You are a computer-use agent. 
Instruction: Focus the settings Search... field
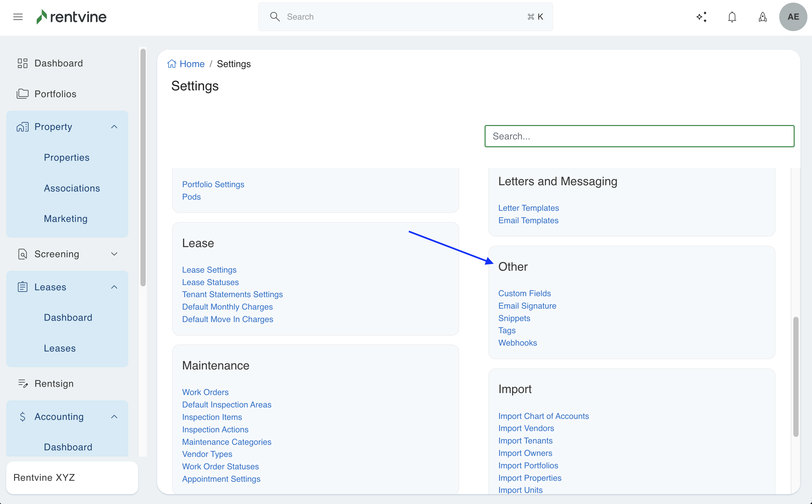click(x=639, y=136)
